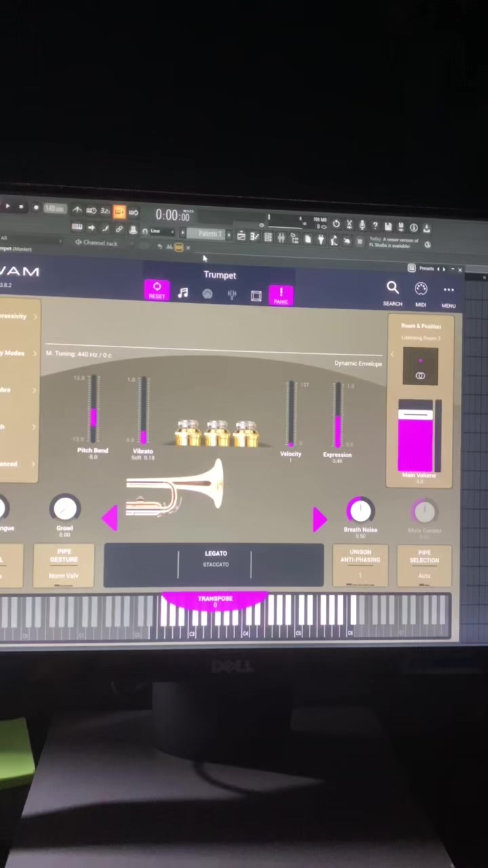Open the Pipe Gesture selector

(x=64, y=565)
